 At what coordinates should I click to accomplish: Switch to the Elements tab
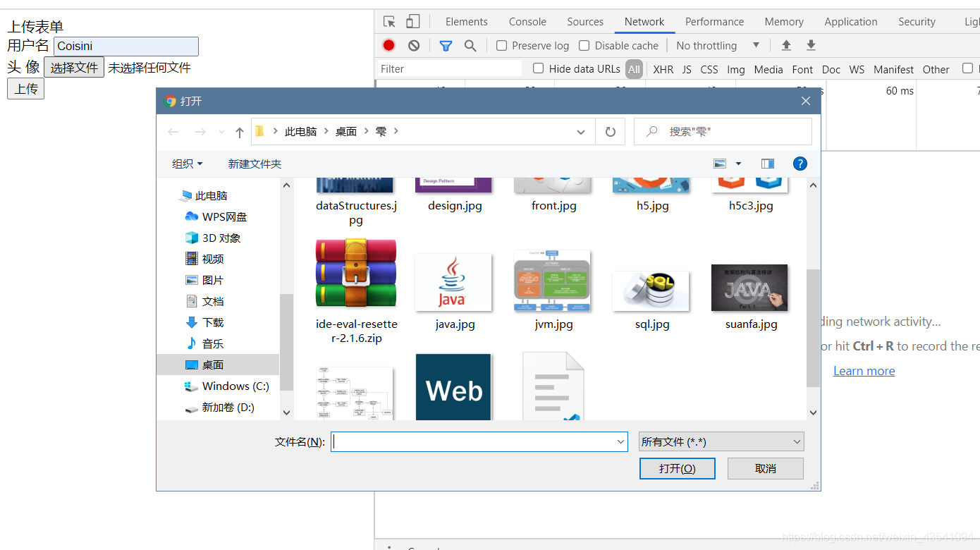click(466, 22)
